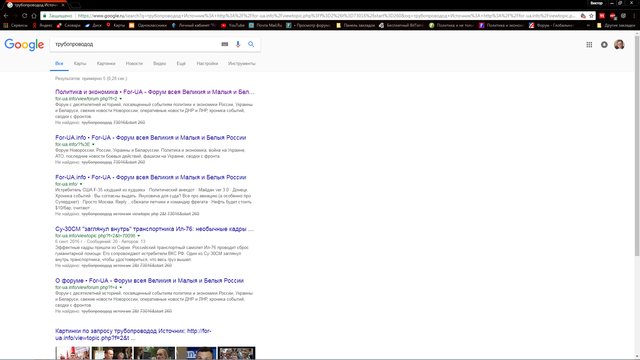The width and height of the screenshot is (640, 360).
Task: Open the Бесплатный BitTorrent bookmark
Action: click(x=401, y=25)
